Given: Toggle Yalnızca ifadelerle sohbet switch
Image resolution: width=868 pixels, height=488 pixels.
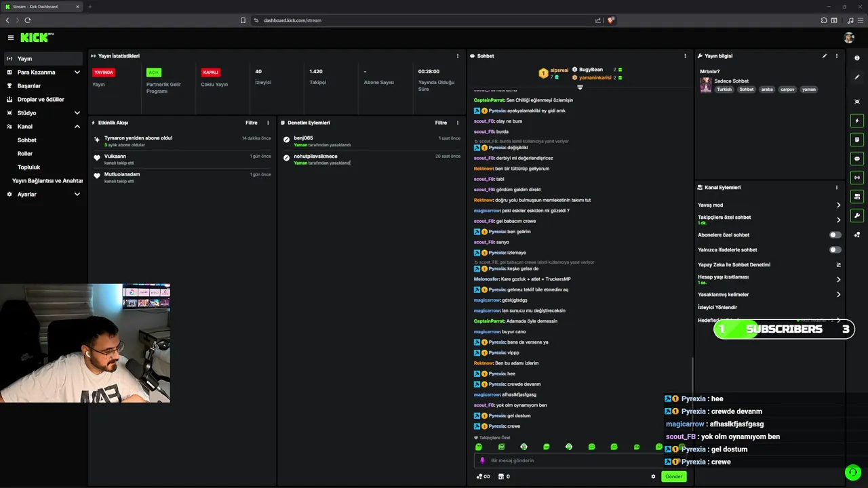Looking at the screenshot, I should point(835,249).
